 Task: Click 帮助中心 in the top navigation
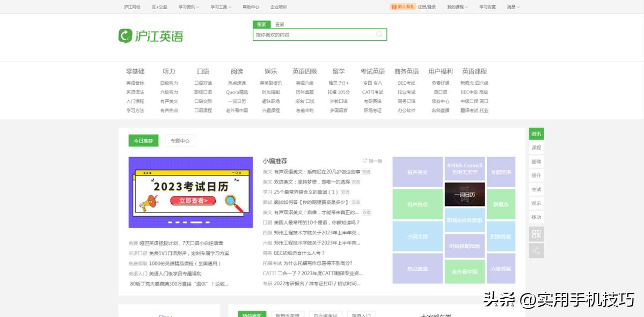pyautogui.click(x=252, y=7)
